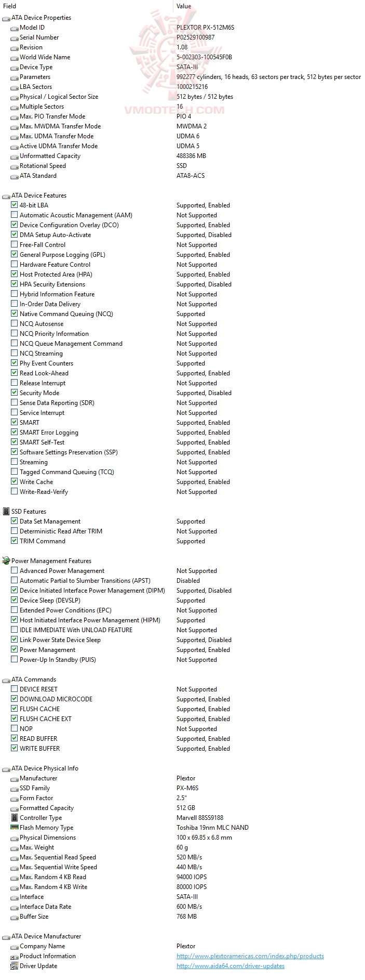Screen dimensions: 365x980
Task: Click the ATA Device Features group icon
Action: (x=6, y=196)
